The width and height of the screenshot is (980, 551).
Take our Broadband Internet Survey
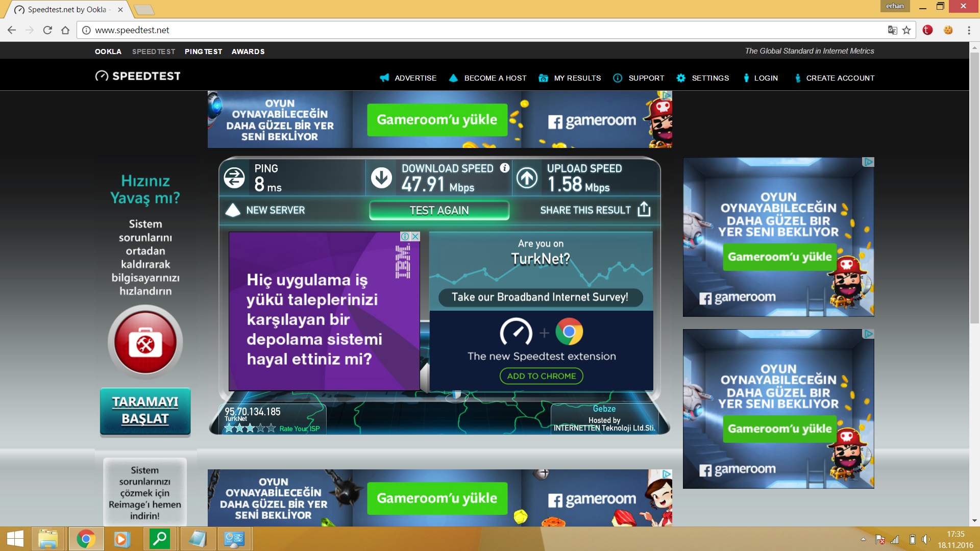pyautogui.click(x=540, y=297)
